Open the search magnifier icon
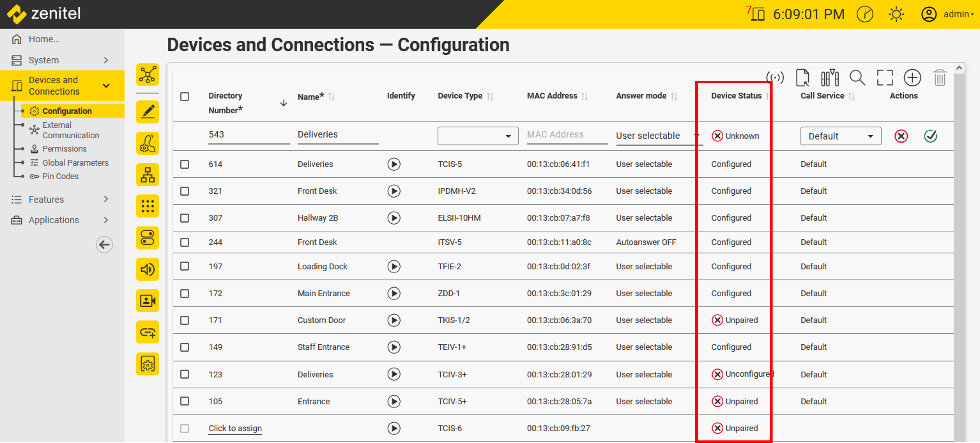The height and width of the screenshot is (443, 980). coord(857,78)
